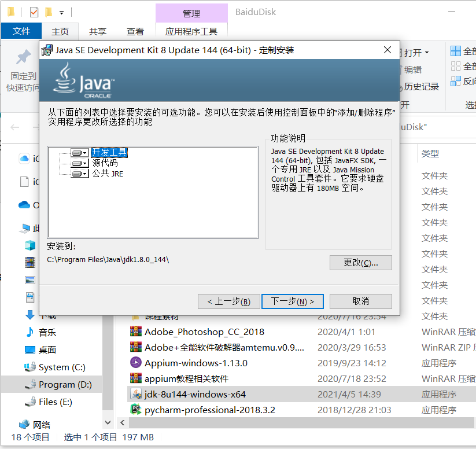This screenshot has width=476, height=449.
Task: Click the iCloud Photos icon in sidebar
Action: (24, 159)
